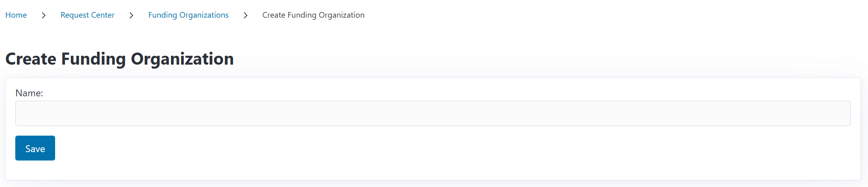
Task: Save the new funding organization
Action: [35, 148]
